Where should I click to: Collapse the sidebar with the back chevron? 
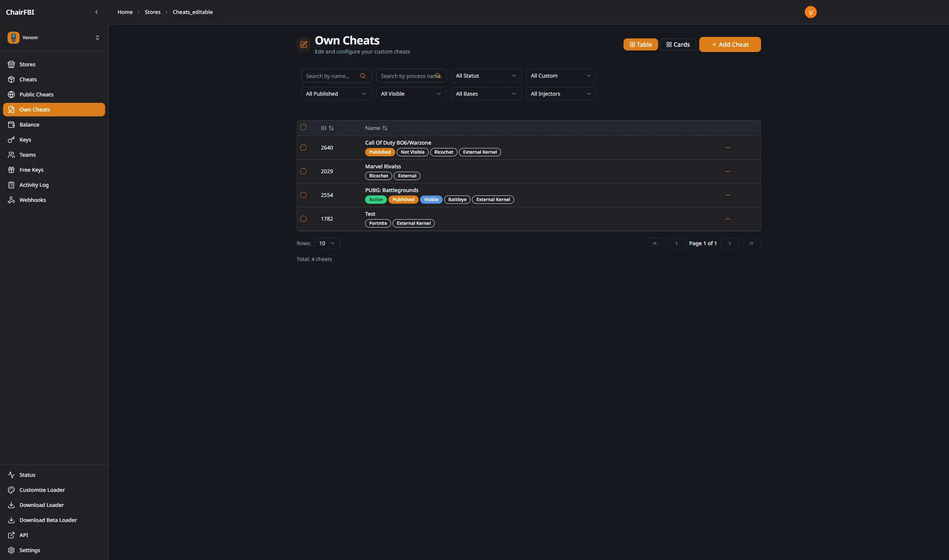(x=96, y=12)
